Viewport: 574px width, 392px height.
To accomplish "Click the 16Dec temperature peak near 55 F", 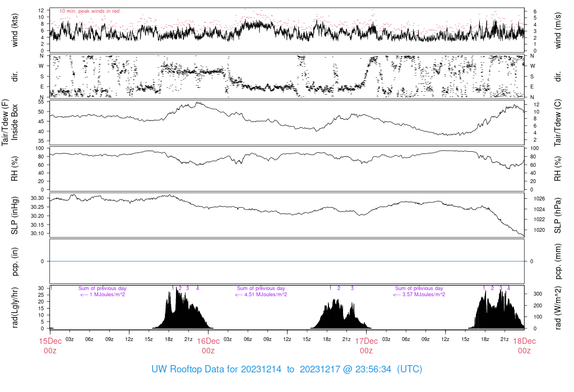I will (198, 103).
